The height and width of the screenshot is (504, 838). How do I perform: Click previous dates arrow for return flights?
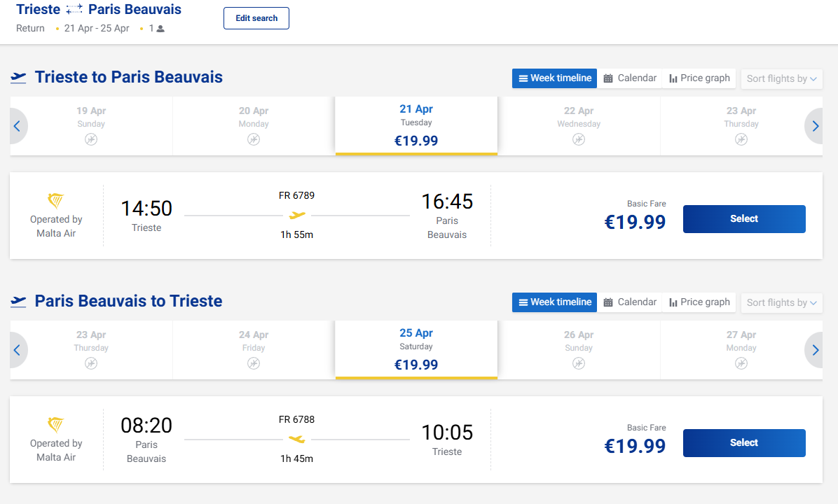17,351
